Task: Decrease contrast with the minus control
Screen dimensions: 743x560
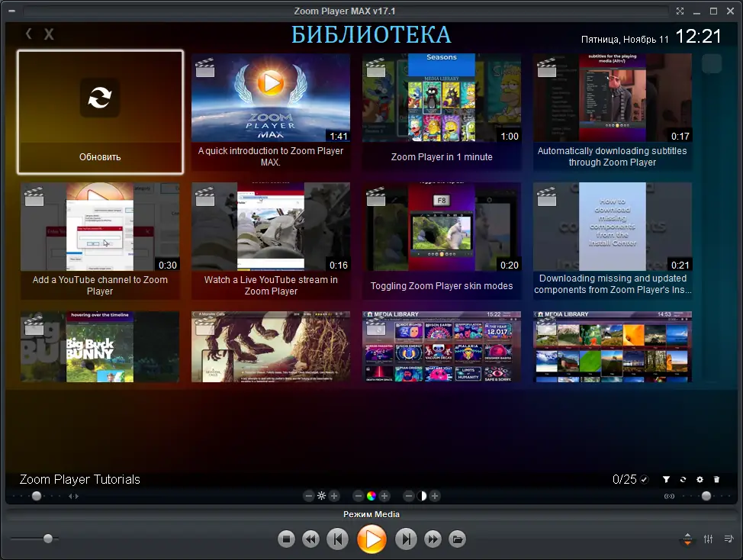Action: 408,496
